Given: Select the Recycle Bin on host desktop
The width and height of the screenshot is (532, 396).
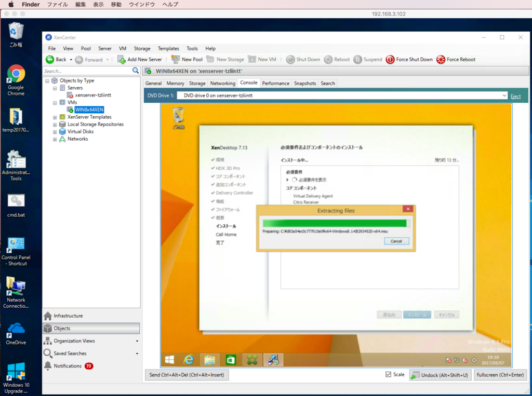Looking at the screenshot, I should 16,35.
